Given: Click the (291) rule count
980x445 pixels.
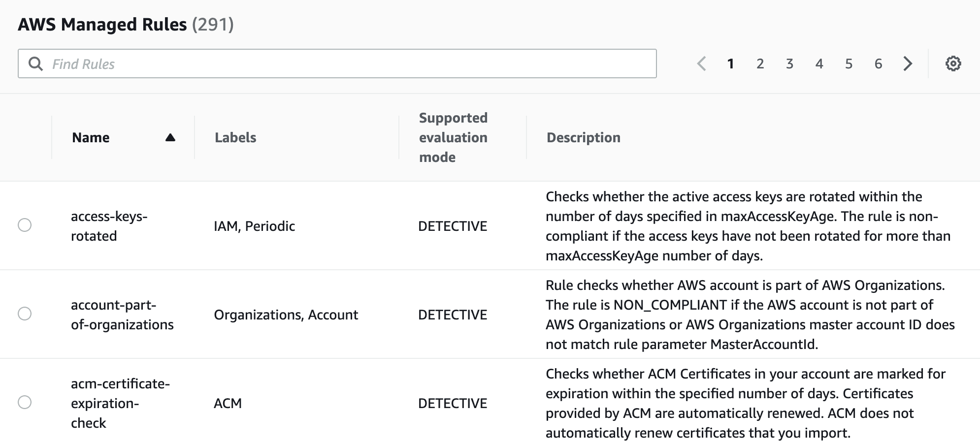Looking at the screenshot, I should point(213,24).
